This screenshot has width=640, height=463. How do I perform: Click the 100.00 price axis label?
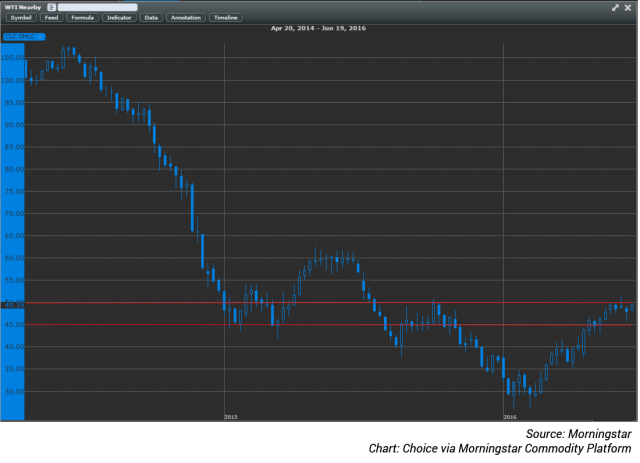(x=13, y=80)
